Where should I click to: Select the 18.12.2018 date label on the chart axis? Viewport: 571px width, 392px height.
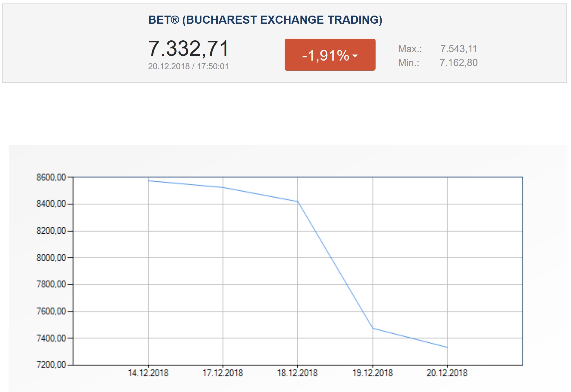pyautogui.click(x=297, y=373)
